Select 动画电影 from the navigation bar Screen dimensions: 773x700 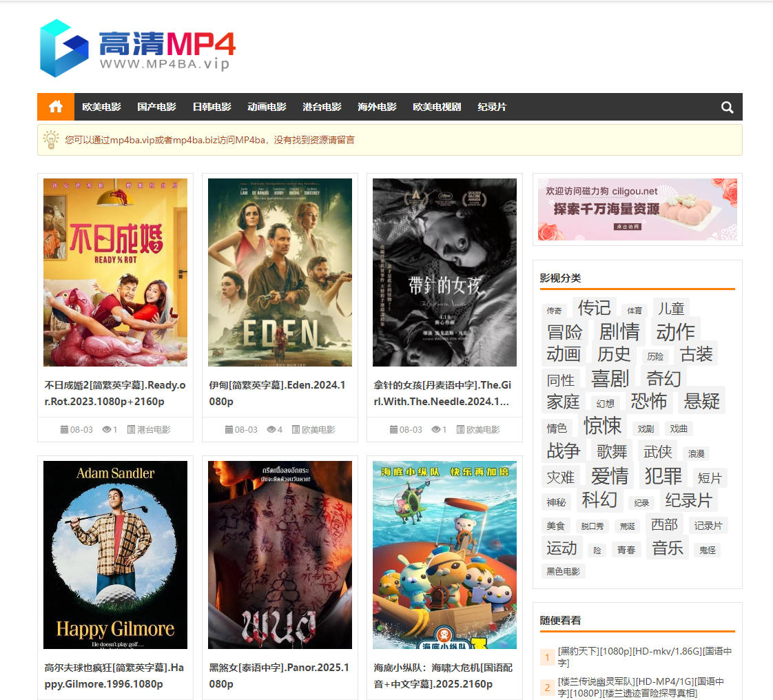[x=267, y=107]
